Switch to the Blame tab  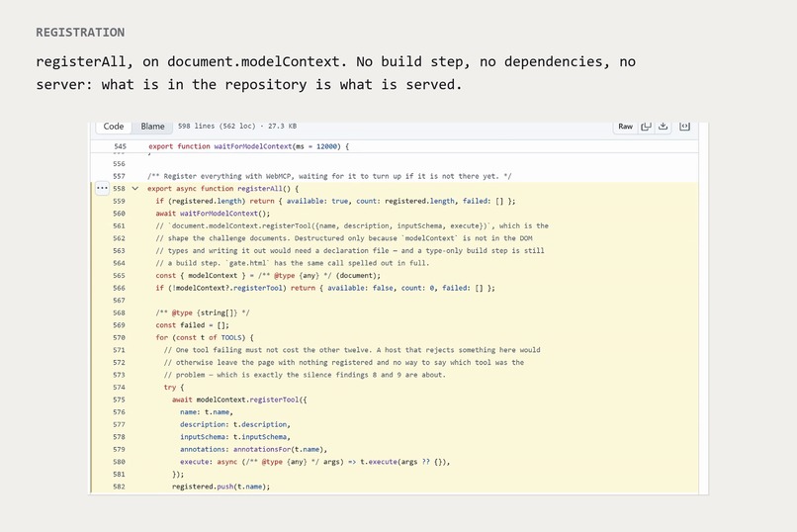coord(152,127)
